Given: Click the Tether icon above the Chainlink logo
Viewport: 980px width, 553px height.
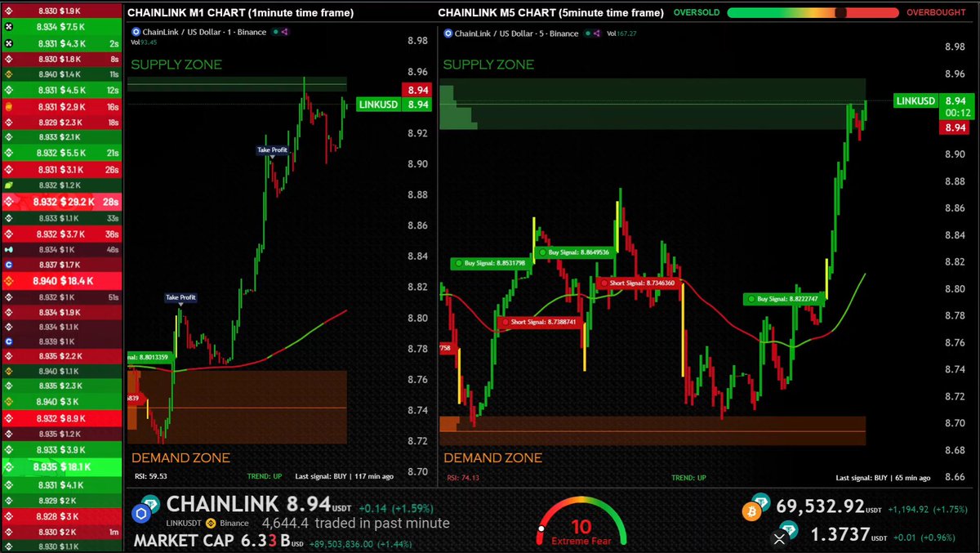Looking at the screenshot, I should 151,502.
